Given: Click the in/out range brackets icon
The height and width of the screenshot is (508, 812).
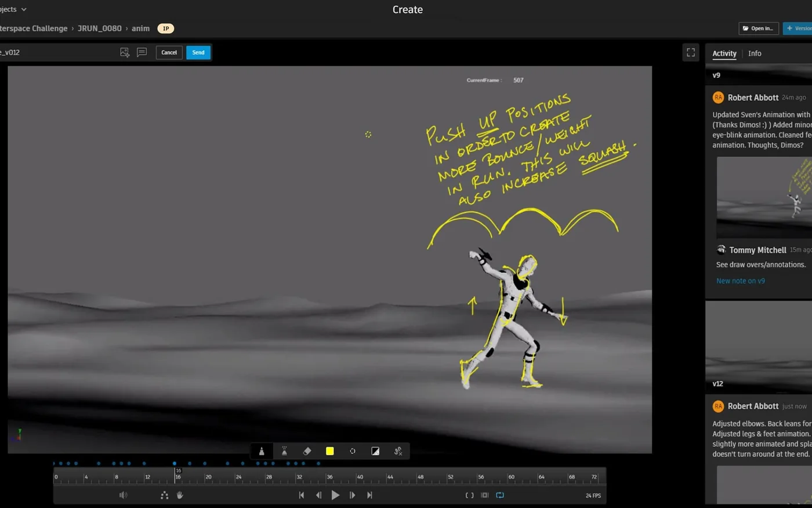Looking at the screenshot, I should click(x=470, y=495).
